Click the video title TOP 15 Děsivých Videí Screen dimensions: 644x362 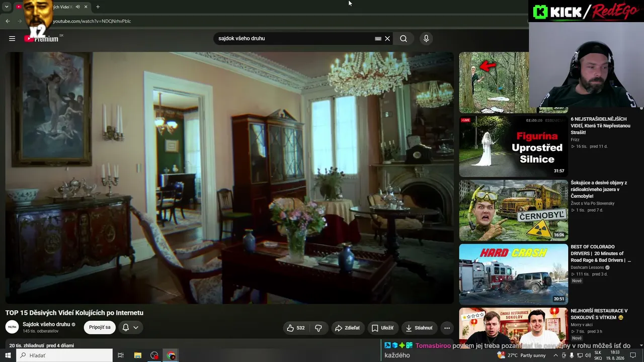74,313
